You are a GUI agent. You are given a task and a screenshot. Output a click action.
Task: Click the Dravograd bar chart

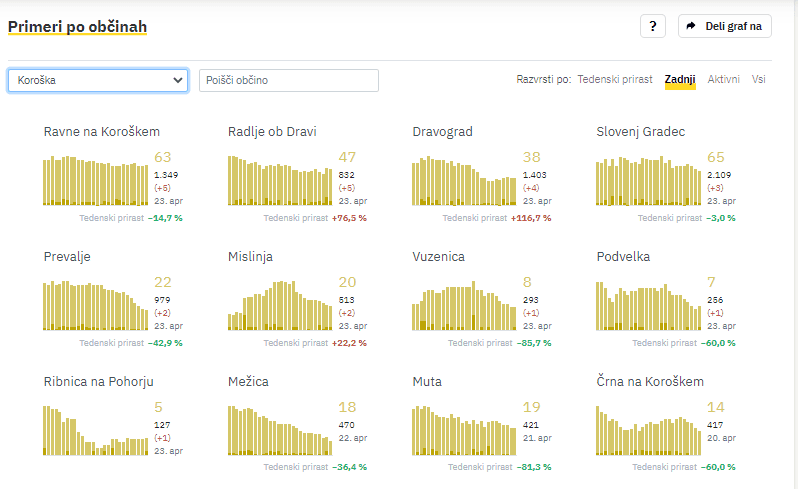[464, 180]
